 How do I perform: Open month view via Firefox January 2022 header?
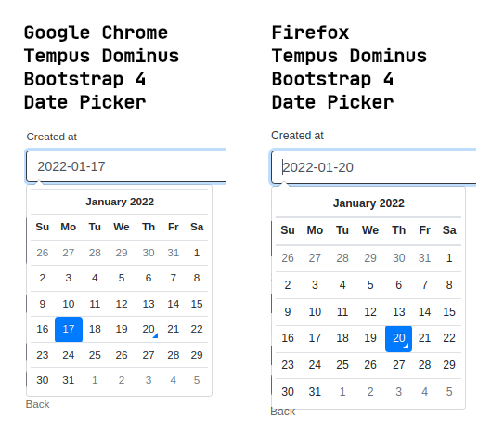coord(368,203)
